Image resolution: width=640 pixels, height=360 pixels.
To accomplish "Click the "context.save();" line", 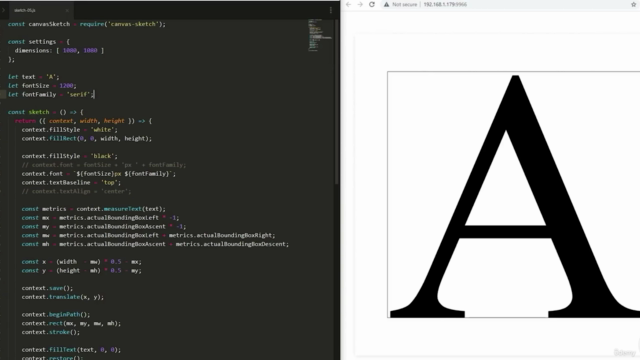I will point(47,288).
